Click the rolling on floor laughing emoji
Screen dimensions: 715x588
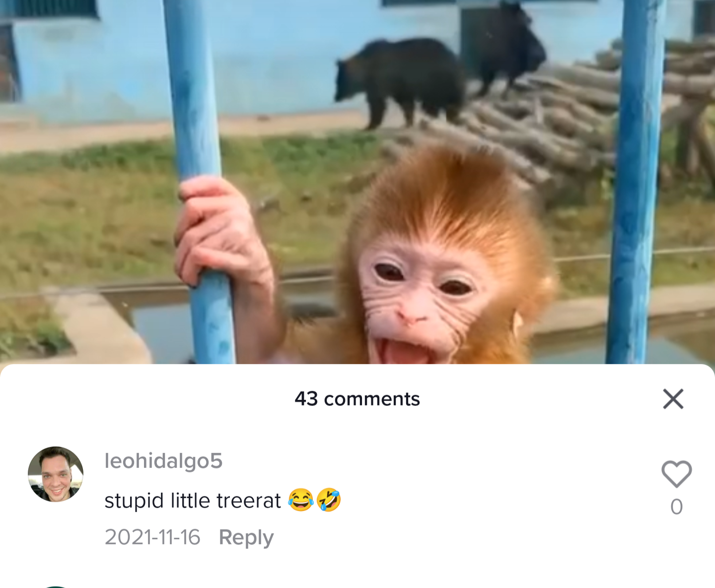click(x=329, y=500)
